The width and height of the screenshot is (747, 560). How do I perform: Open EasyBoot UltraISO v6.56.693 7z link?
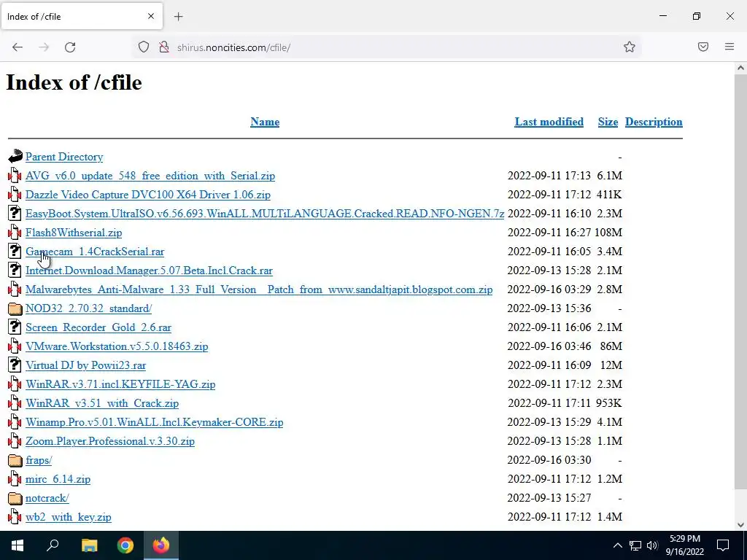tap(265, 214)
